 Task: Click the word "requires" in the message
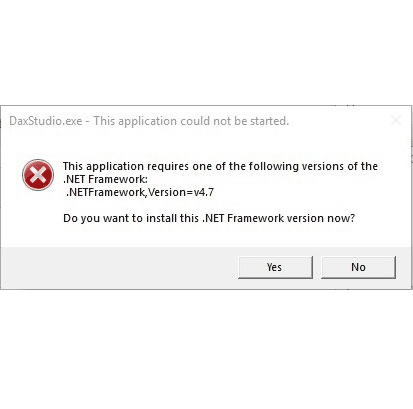(x=168, y=166)
